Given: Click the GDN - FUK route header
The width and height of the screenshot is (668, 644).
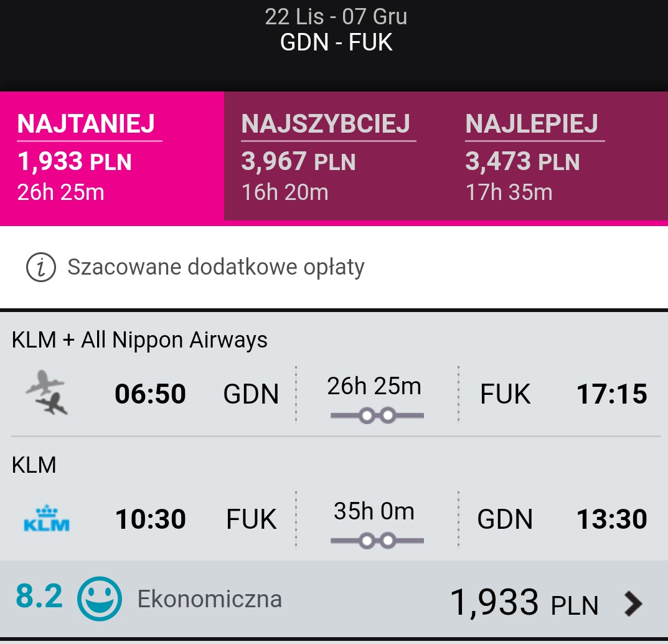Looking at the screenshot, I should 336,42.
